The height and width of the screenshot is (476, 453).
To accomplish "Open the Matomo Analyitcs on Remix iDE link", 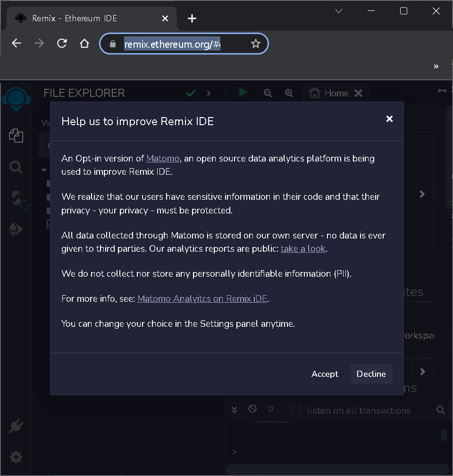I will tap(202, 299).
